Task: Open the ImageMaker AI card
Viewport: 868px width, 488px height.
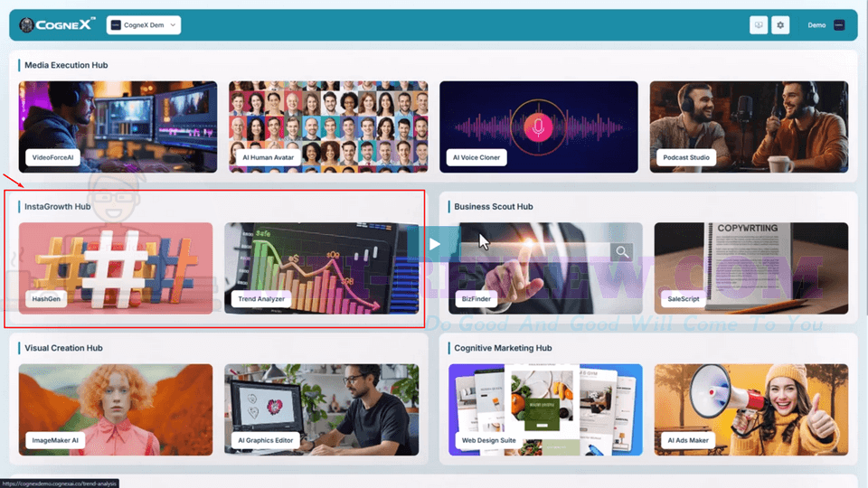Action: (x=116, y=410)
